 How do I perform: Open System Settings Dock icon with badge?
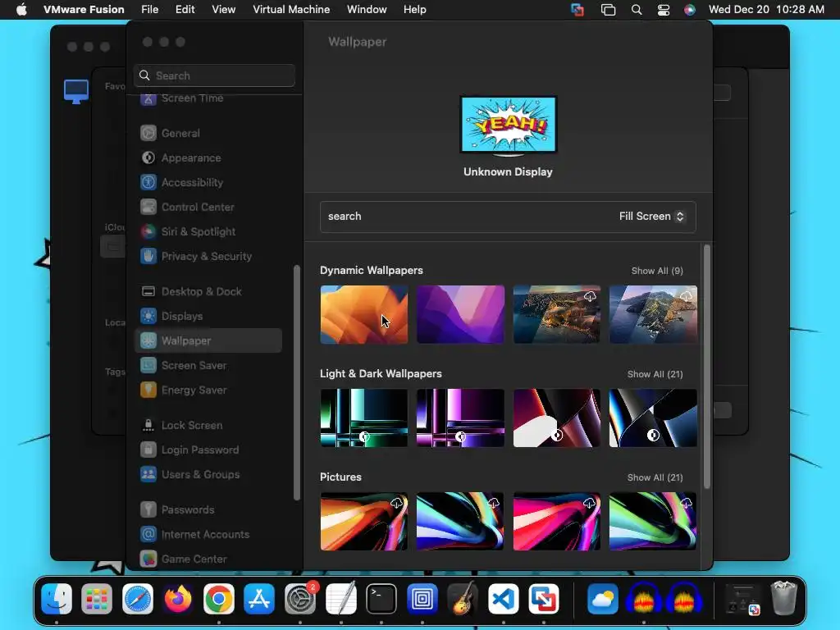click(x=300, y=598)
